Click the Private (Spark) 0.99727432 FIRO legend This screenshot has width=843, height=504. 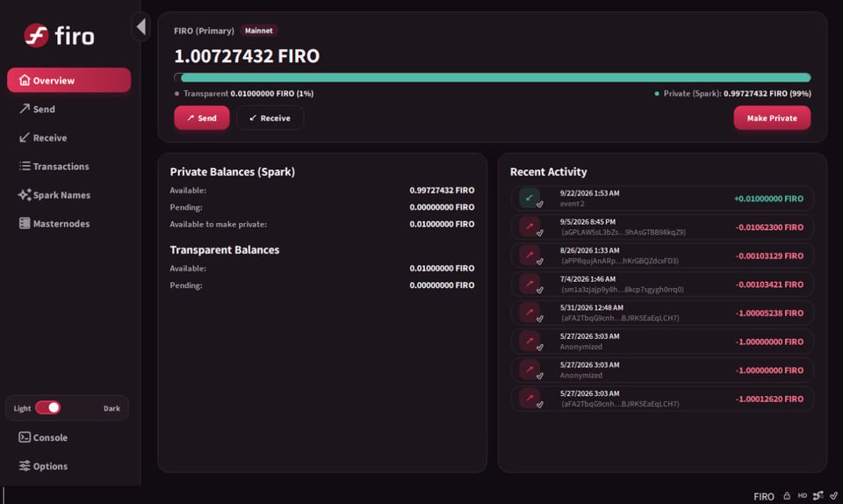tap(732, 93)
